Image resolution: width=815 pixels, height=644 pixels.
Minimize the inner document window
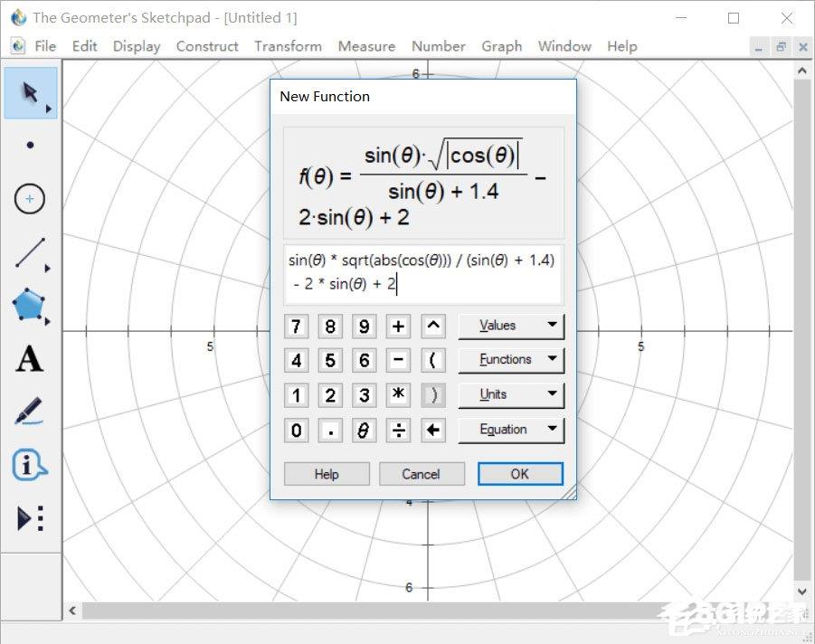coord(759,47)
